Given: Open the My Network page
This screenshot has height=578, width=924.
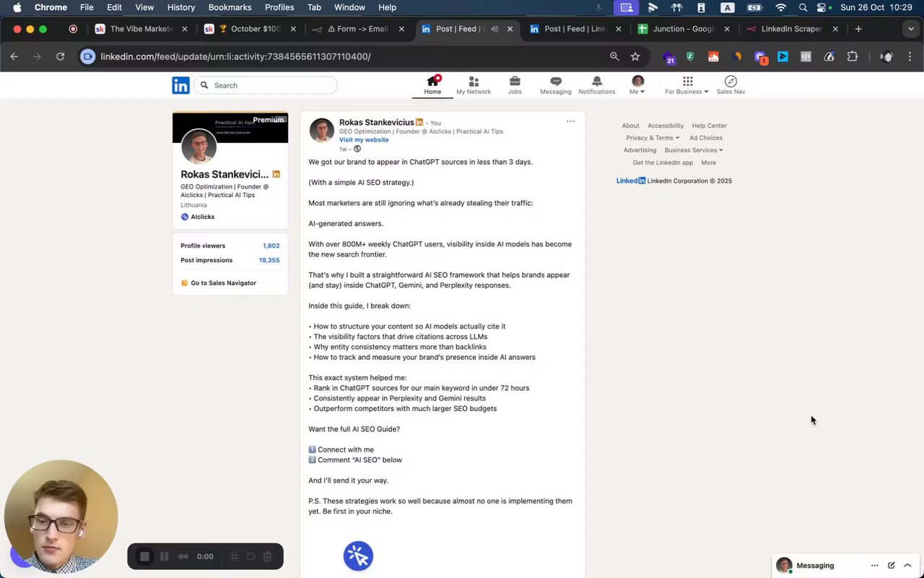Looking at the screenshot, I should click(x=474, y=85).
